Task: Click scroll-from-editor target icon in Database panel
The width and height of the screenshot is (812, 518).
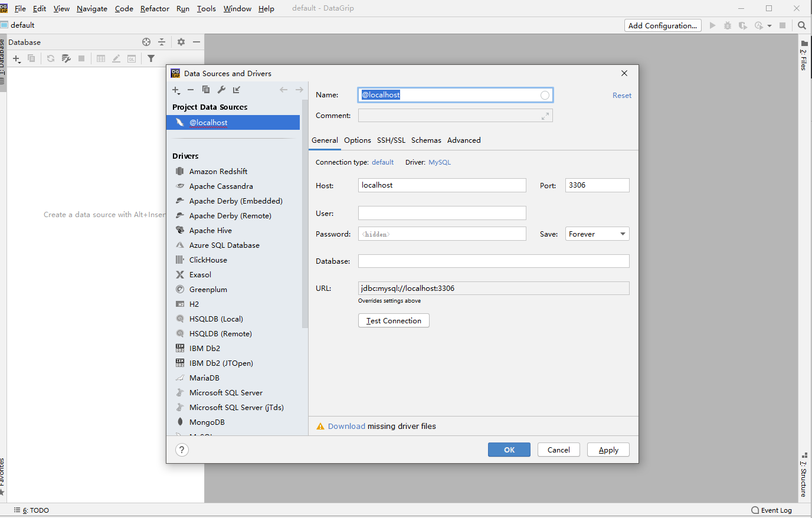Action: click(x=146, y=42)
